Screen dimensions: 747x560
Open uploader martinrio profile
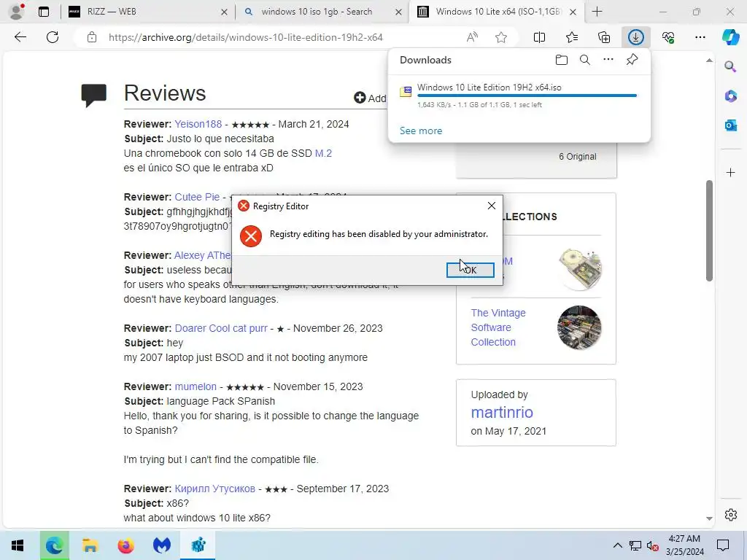[x=502, y=412]
